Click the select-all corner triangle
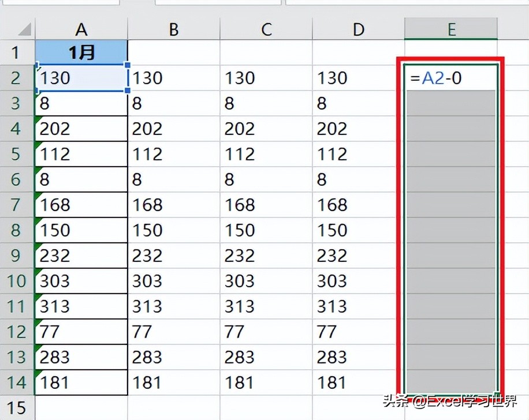 pyautogui.click(x=25, y=29)
